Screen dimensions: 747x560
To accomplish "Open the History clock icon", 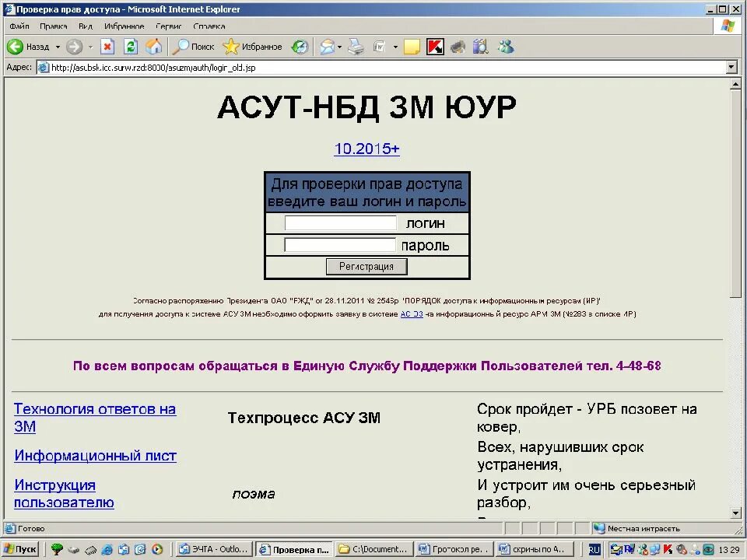I will point(300,47).
